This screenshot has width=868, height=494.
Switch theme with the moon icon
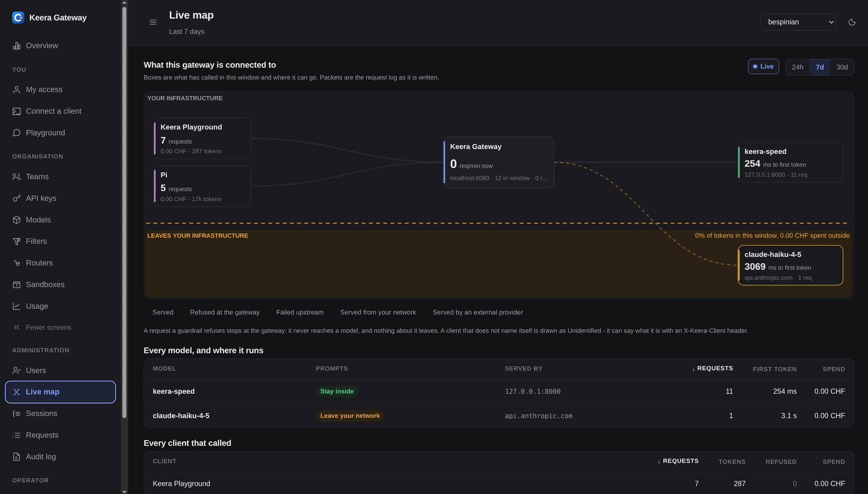click(852, 22)
